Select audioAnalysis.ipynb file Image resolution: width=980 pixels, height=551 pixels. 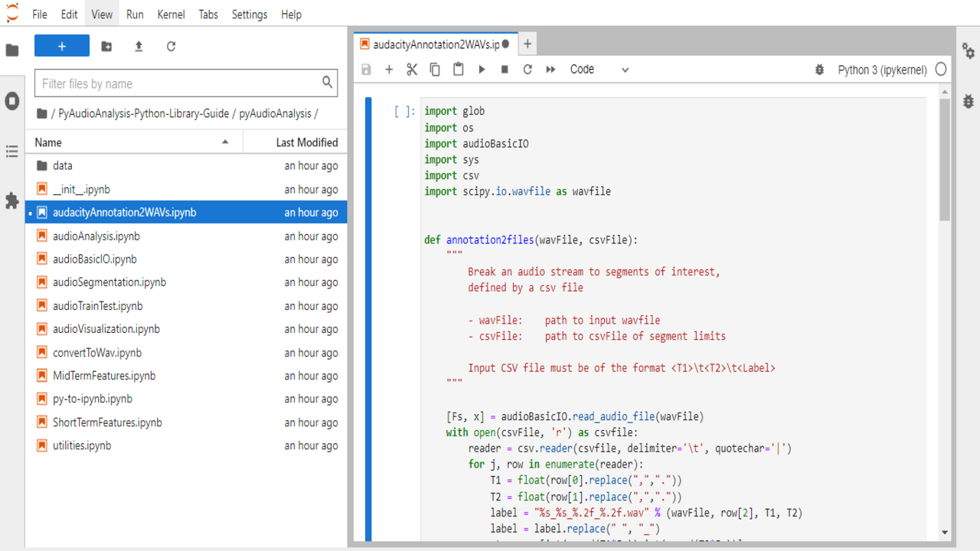point(186,236)
